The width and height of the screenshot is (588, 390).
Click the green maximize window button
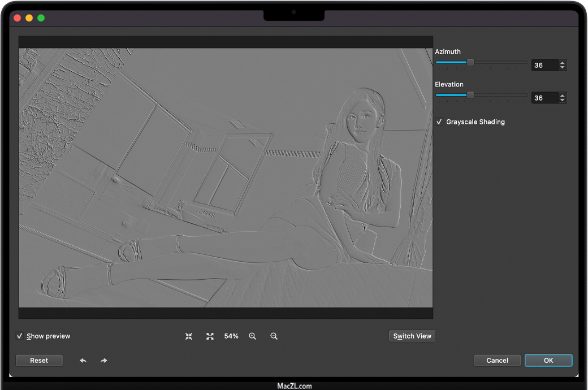click(x=41, y=18)
